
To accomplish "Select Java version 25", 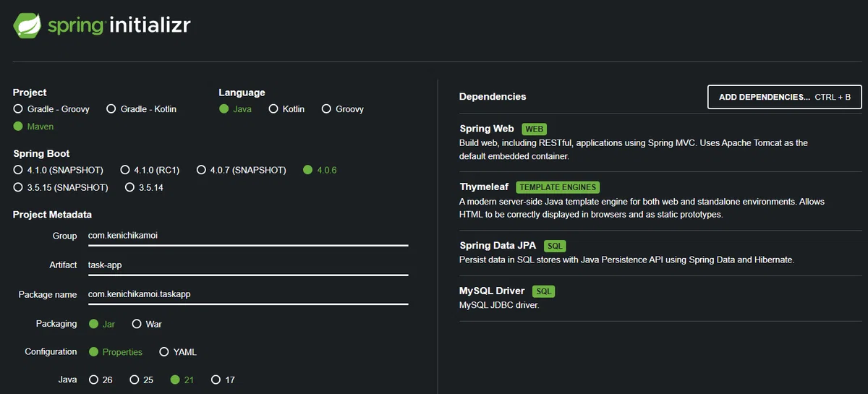I will (x=141, y=380).
